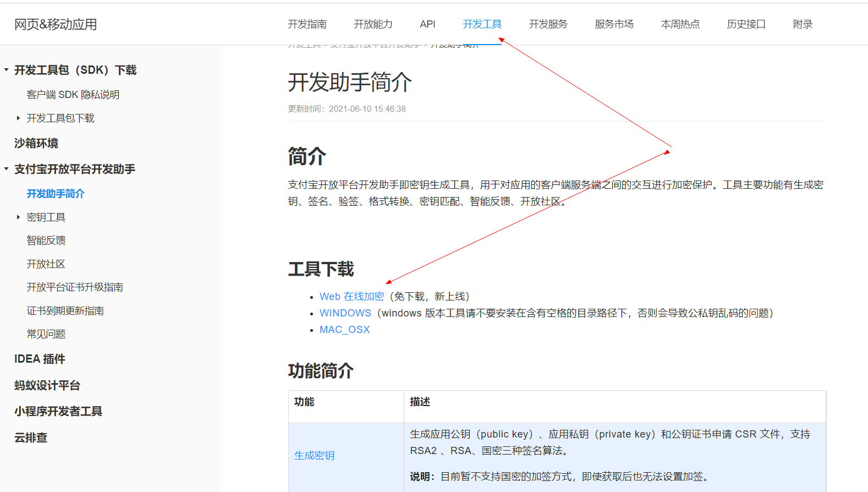The width and height of the screenshot is (868, 492).
Task: Open 开放社区 sidebar item
Action: (46, 264)
